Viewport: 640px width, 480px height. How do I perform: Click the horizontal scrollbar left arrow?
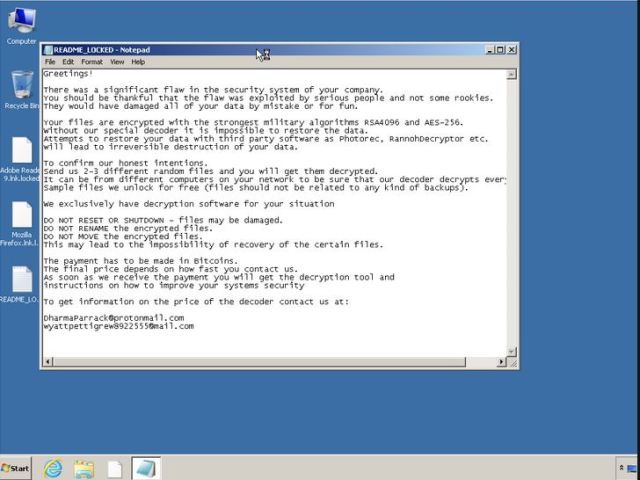[x=48, y=362]
